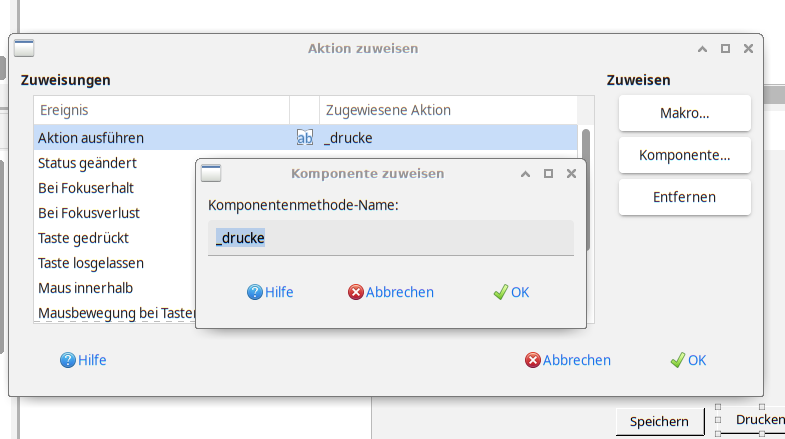Click Abbrechen in Aktion zuweisen dialog
This screenshot has width=785, height=439.
click(568, 360)
